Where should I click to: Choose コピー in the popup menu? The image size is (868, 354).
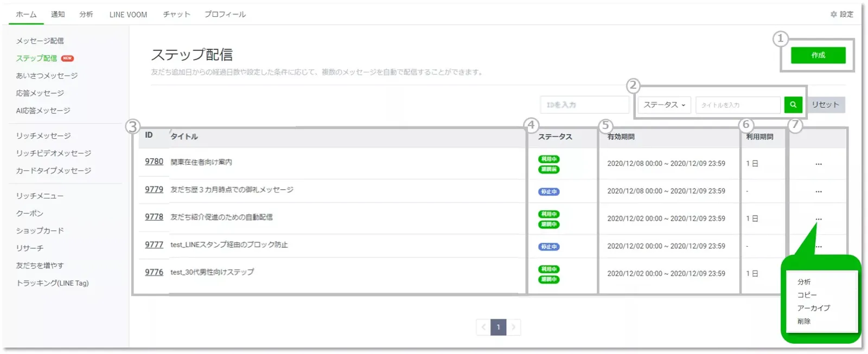point(807,295)
